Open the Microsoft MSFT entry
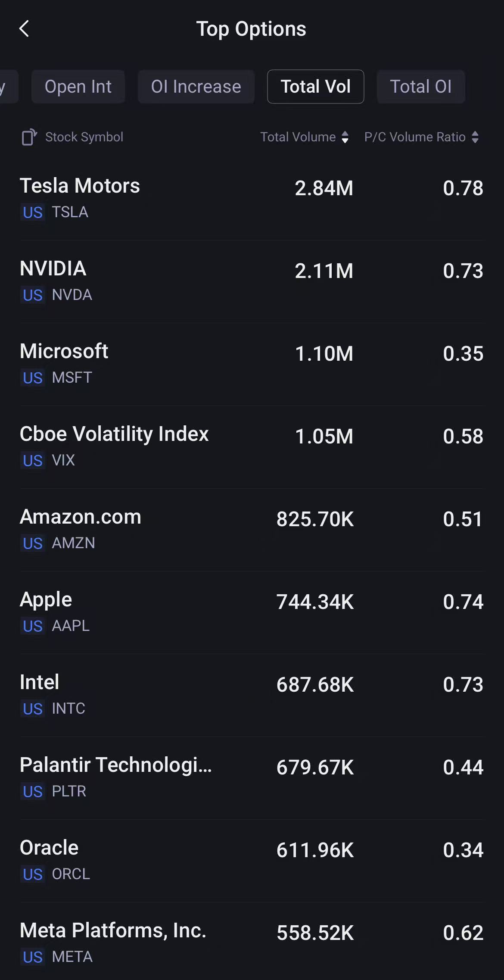The height and width of the screenshot is (980, 504). pyautogui.click(x=252, y=364)
